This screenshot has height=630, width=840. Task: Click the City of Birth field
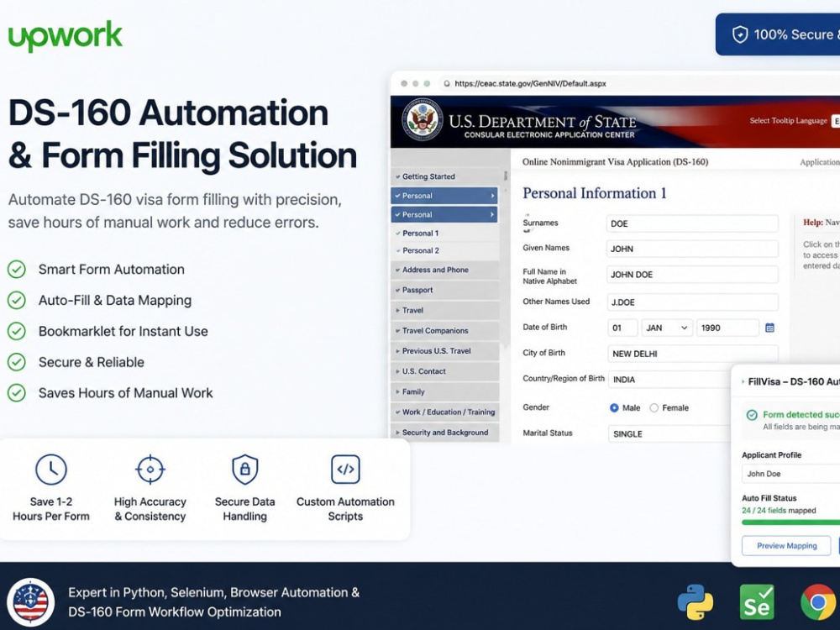click(x=692, y=354)
